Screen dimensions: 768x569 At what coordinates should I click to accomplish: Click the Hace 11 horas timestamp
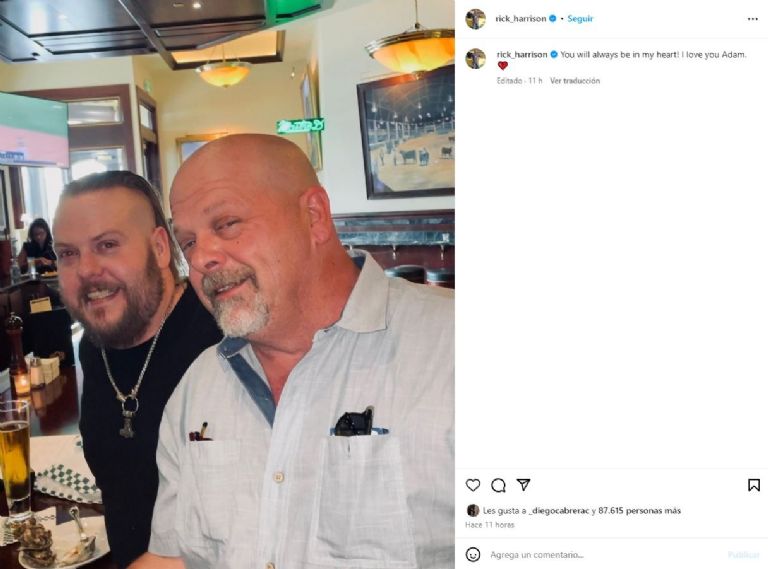point(489,525)
